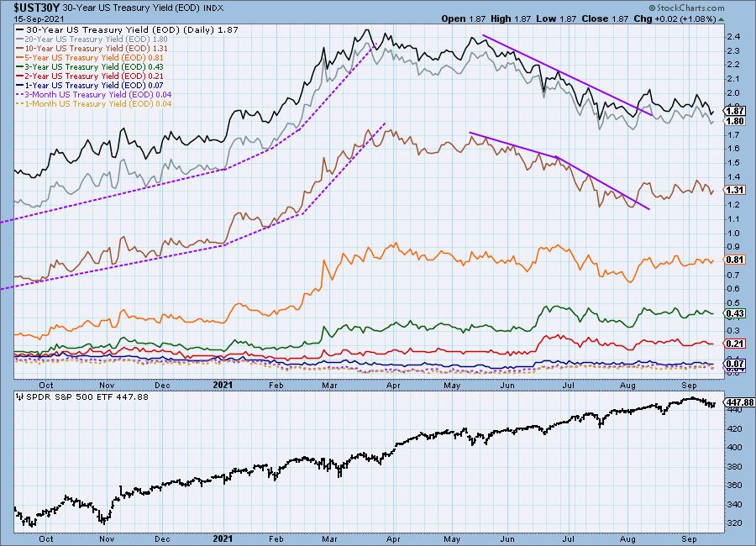Click the Mar label on yield panel time axis

click(329, 385)
